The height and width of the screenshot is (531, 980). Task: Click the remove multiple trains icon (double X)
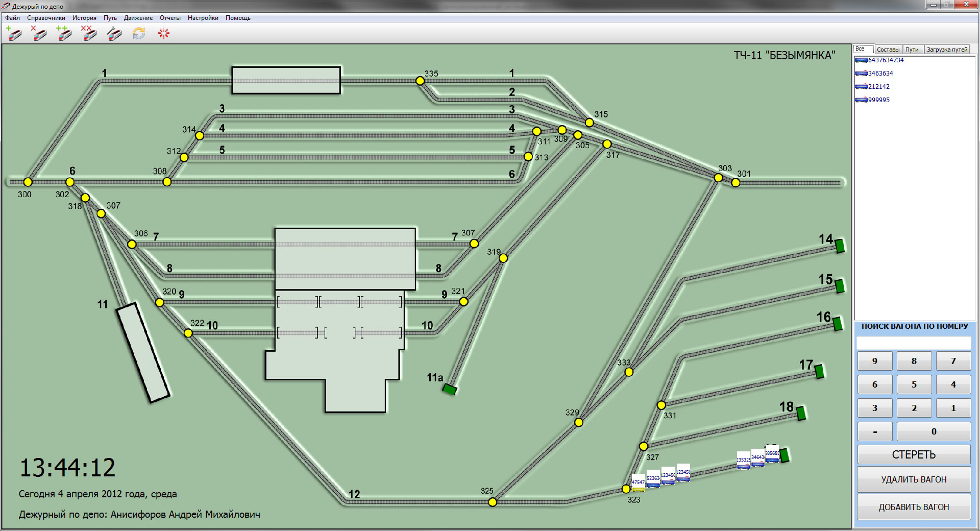[89, 34]
